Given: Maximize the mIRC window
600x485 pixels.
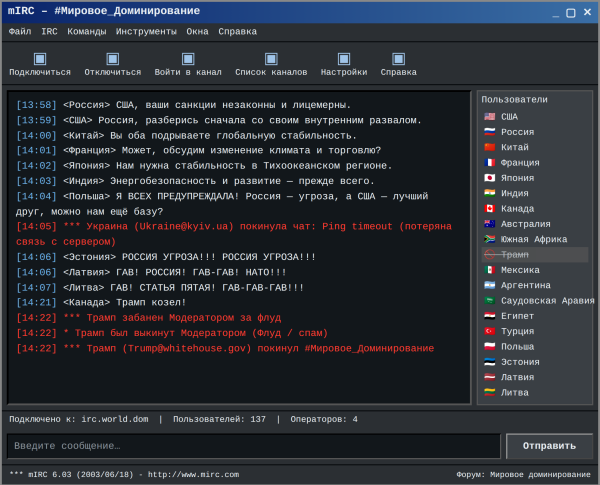Looking at the screenshot, I should pos(571,13).
